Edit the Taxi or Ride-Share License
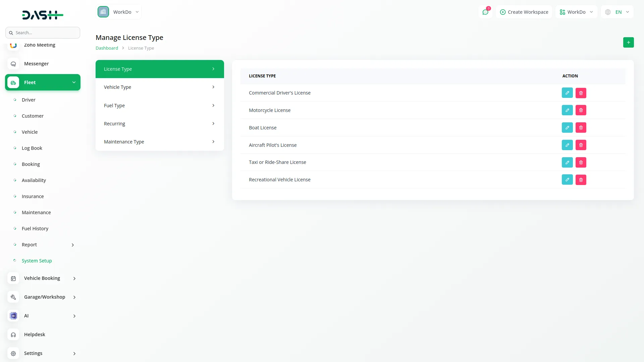Viewport: 644px width, 362px height. 567,163
